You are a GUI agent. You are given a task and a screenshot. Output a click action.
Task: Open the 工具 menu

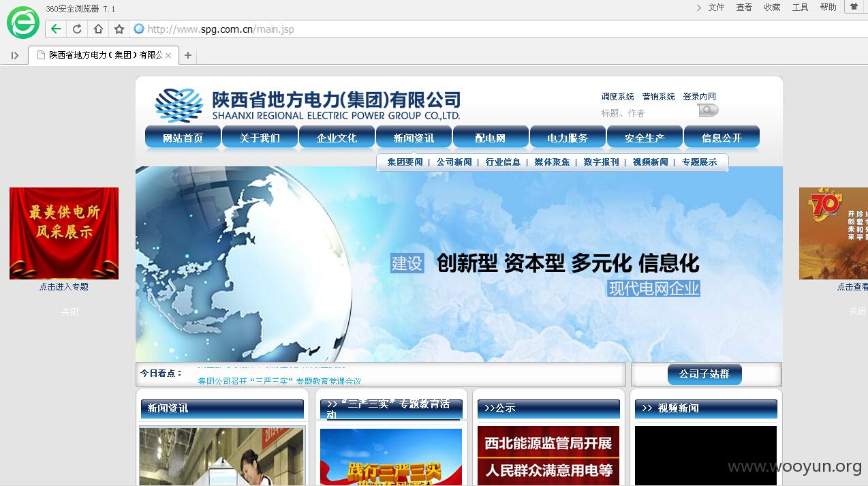(x=800, y=7)
